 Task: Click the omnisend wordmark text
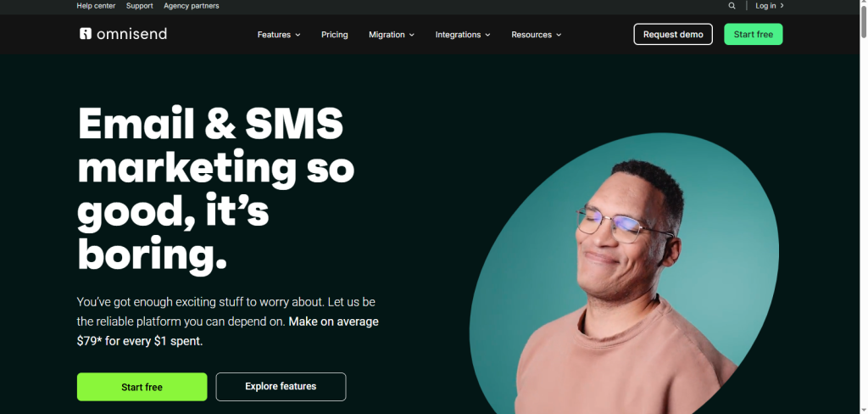(x=131, y=34)
